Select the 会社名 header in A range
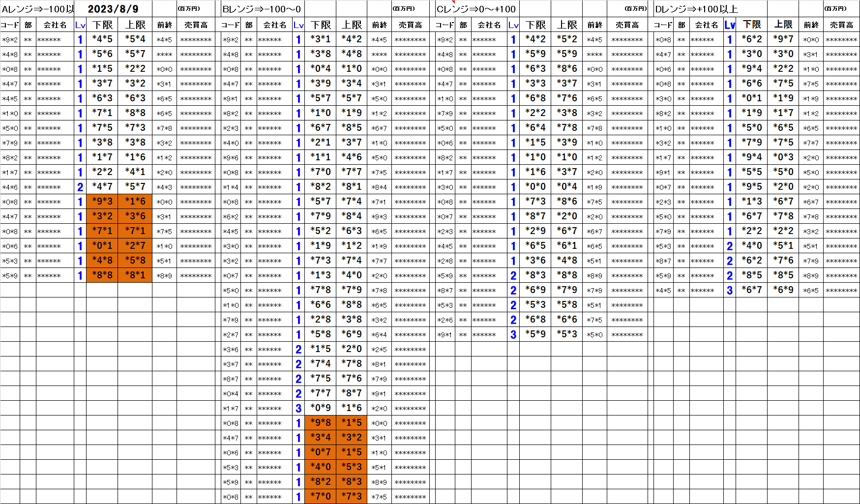Image resolution: width=860 pixels, height=504 pixels. coord(55,25)
